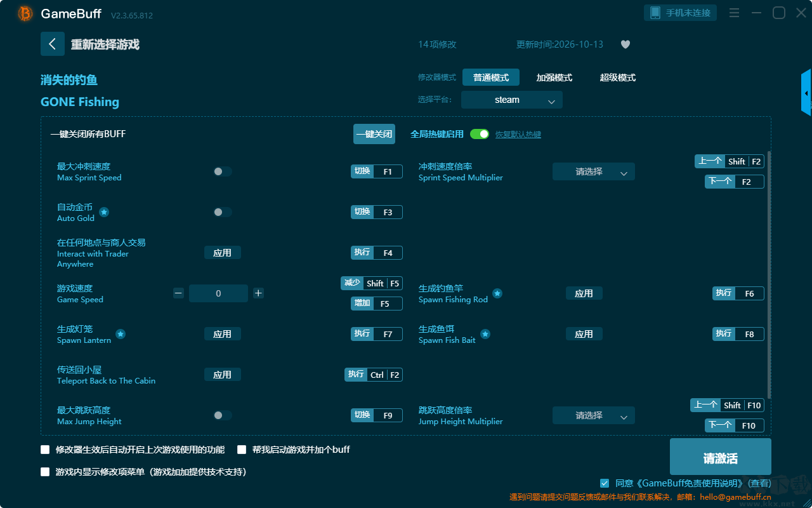Click 应用 for Interact with Trader Anywhere
Viewport: 812px width, 508px height.
223,253
